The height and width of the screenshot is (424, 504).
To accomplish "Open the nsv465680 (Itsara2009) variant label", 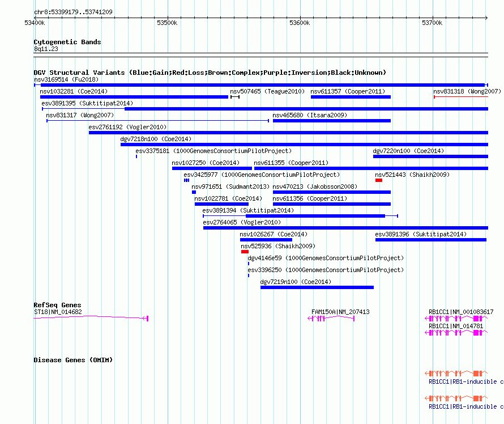I will click(310, 115).
